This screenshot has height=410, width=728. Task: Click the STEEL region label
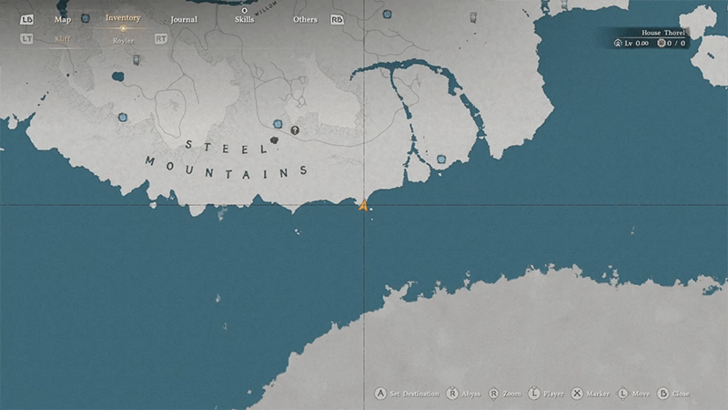pyautogui.click(x=226, y=148)
